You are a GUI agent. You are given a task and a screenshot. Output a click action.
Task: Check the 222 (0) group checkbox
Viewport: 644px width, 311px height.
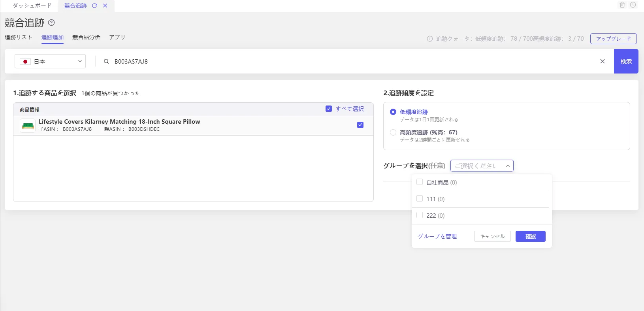point(420,215)
